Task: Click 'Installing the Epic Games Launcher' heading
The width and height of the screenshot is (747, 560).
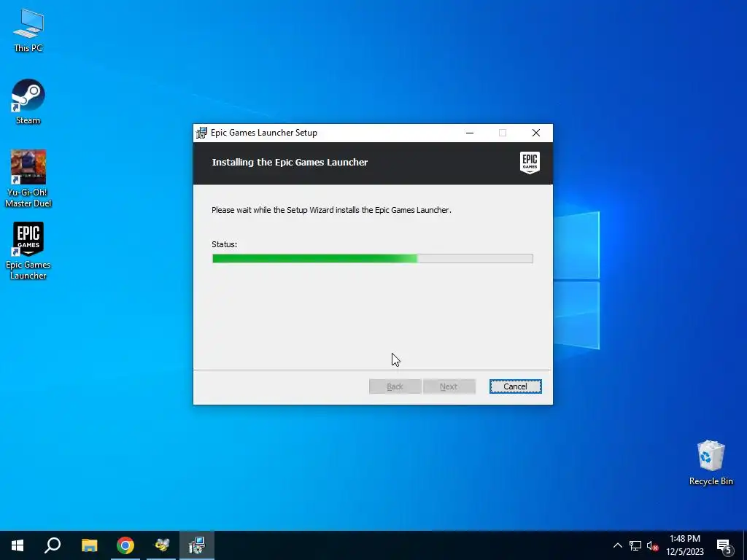Action: pos(290,162)
